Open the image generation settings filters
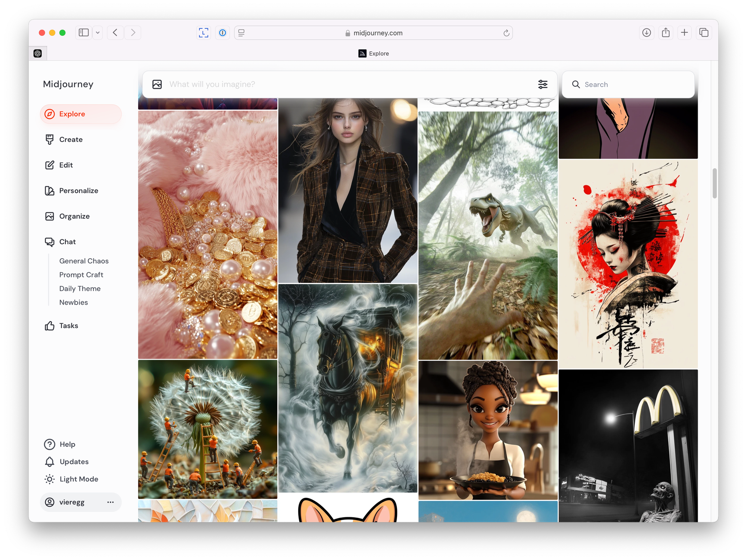 [x=543, y=84]
